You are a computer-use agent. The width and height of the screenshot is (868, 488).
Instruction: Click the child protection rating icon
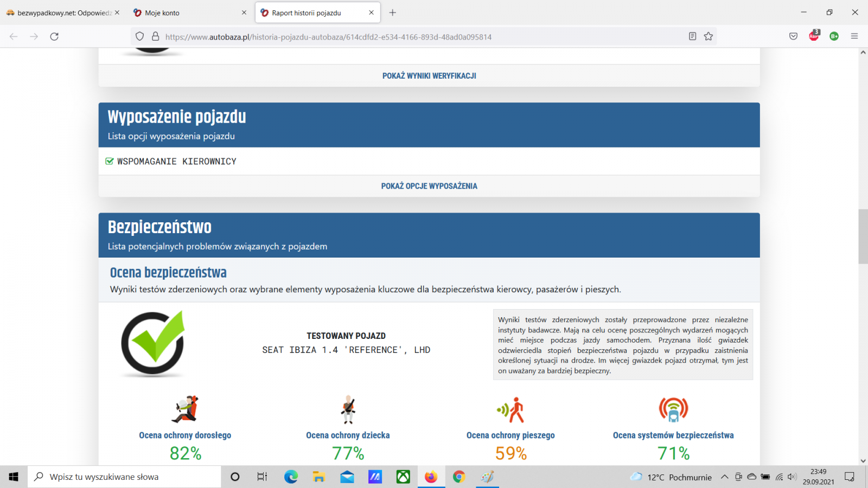click(348, 409)
